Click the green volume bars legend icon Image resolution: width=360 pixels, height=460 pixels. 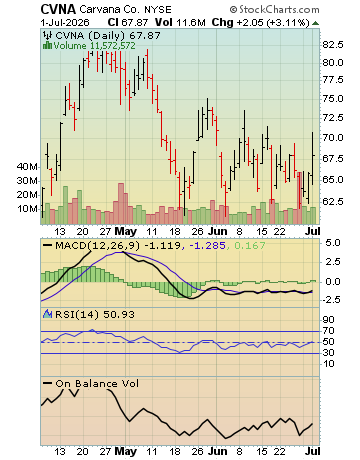point(47,45)
